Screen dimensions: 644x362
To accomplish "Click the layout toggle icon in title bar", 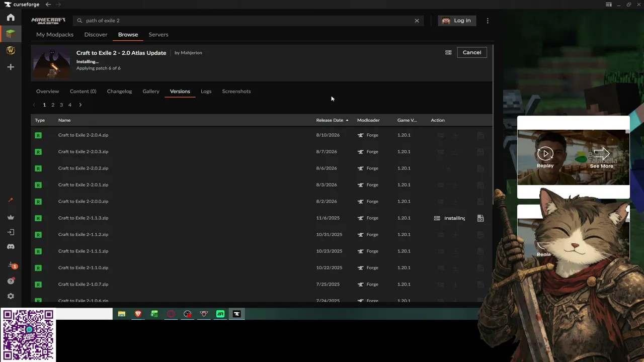I will (x=609, y=5).
